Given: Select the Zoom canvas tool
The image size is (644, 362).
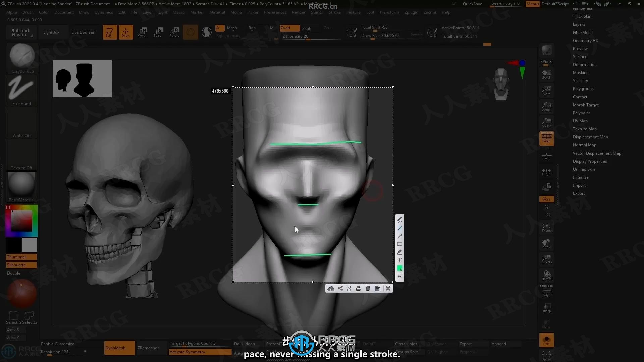Looking at the screenshot, I should (546, 90).
